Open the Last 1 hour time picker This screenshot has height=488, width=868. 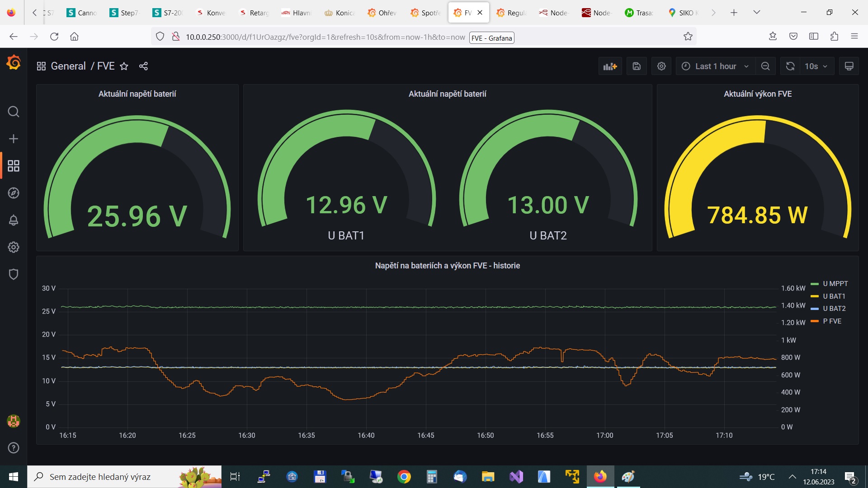pyautogui.click(x=715, y=66)
